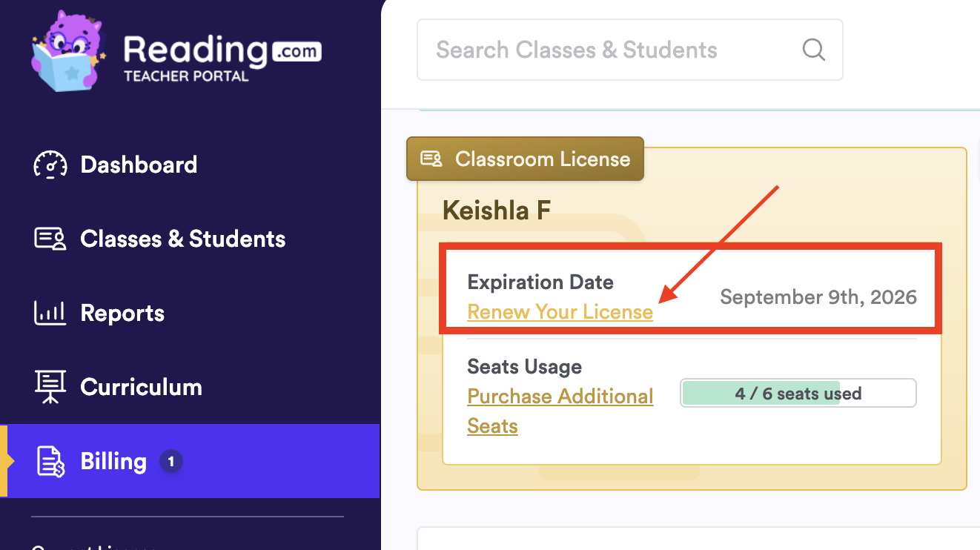The height and width of the screenshot is (550, 980).
Task: Click the magnifying glass search icon
Action: (813, 50)
